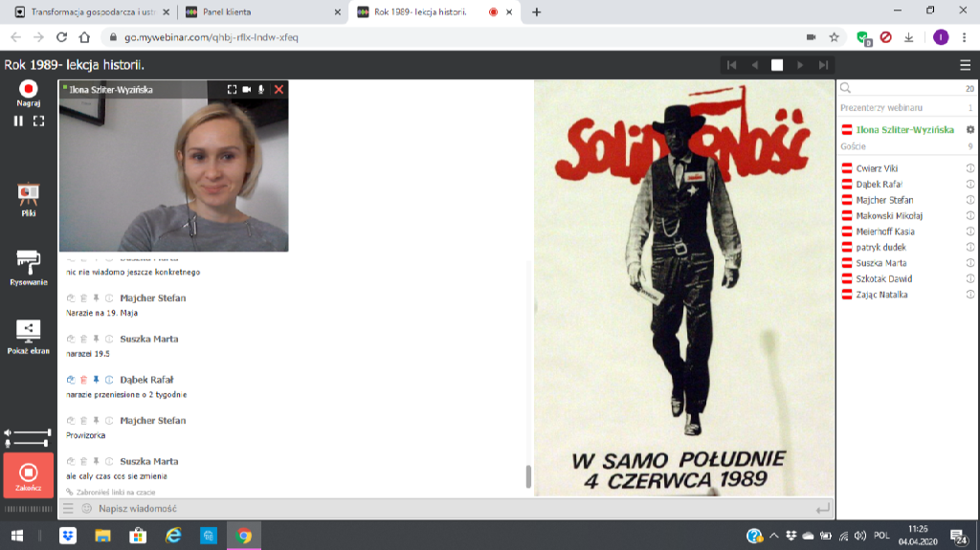
Task: Adjust the speaker volume slider
Action: (29, 433)
